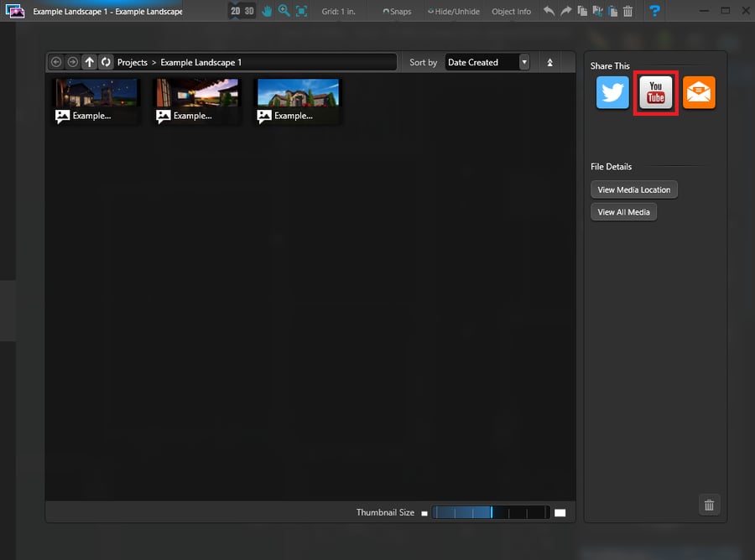
Task: Navigate up a folder level with the up arrow
Action: point(89,61)
